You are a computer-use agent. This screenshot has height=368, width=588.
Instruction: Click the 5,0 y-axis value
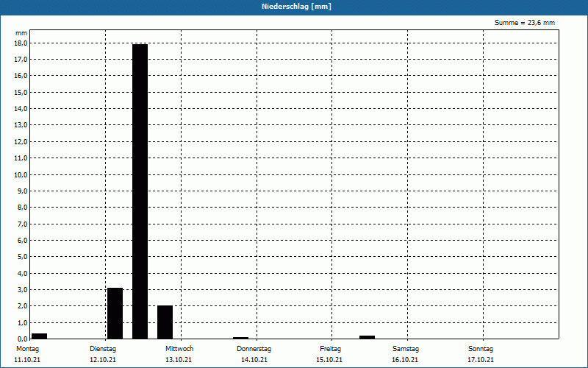click(23, 257)
